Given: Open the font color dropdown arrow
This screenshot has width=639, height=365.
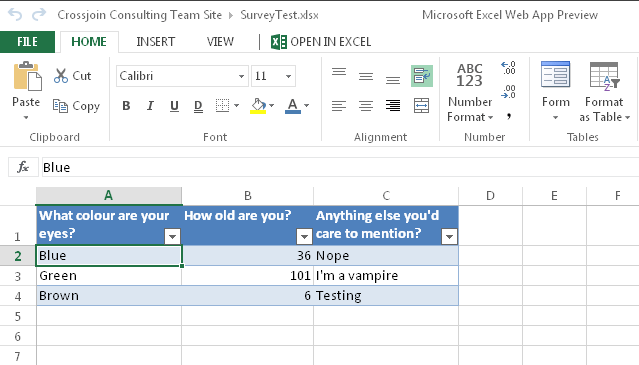Looking at the screenshot, I should [306, 106].
